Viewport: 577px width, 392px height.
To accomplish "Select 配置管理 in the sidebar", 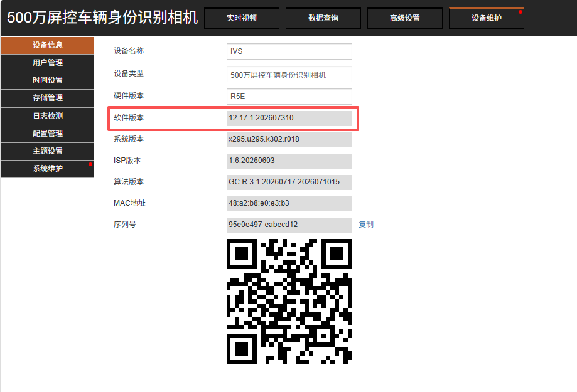I will [x=48, y=134].
